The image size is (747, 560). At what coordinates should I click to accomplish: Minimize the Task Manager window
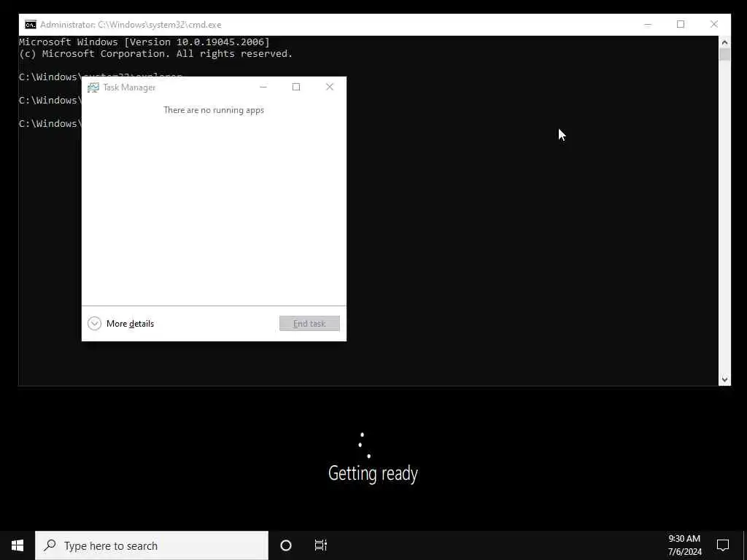pyautogui.click(x=263, y=87)
